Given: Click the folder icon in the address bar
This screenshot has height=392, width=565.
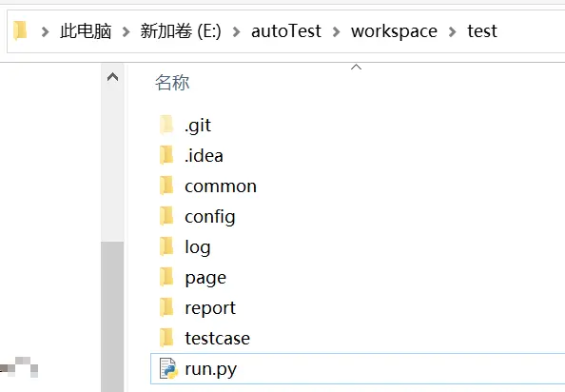Looking at the screenshot, I should [20, 30].
